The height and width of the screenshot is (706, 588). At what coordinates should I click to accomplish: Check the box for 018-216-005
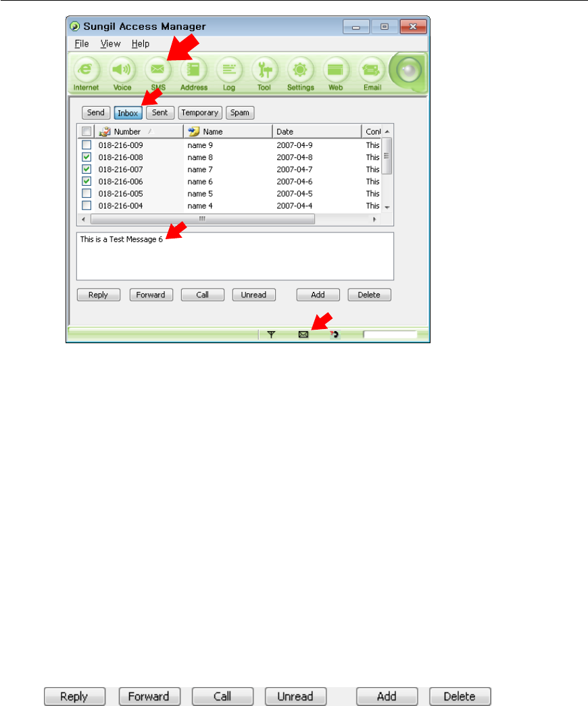pyautogui.click(x=87, y=194)
